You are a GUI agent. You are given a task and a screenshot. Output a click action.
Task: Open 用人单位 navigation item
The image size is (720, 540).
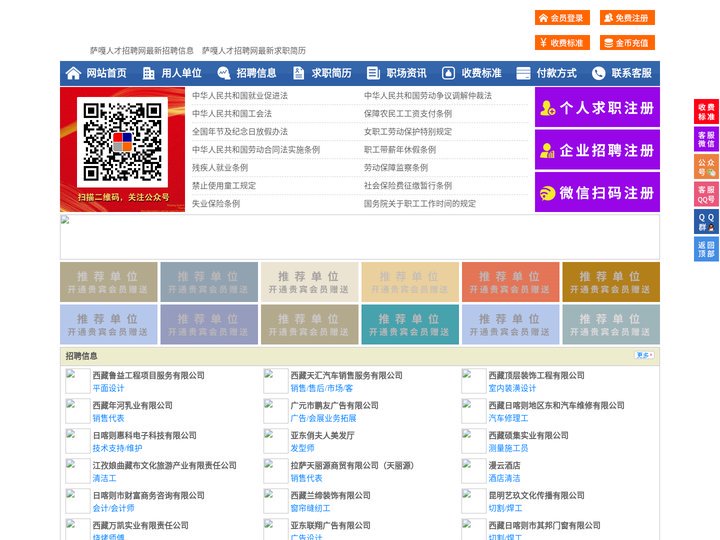(181, 73)
